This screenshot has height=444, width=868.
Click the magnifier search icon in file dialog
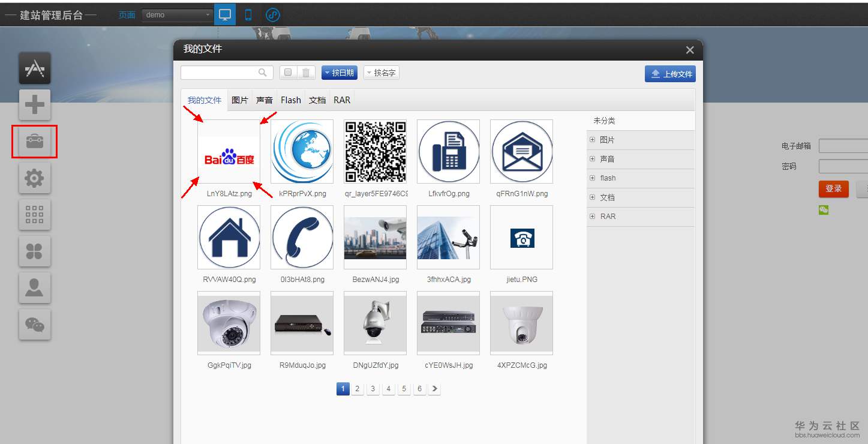262,73
